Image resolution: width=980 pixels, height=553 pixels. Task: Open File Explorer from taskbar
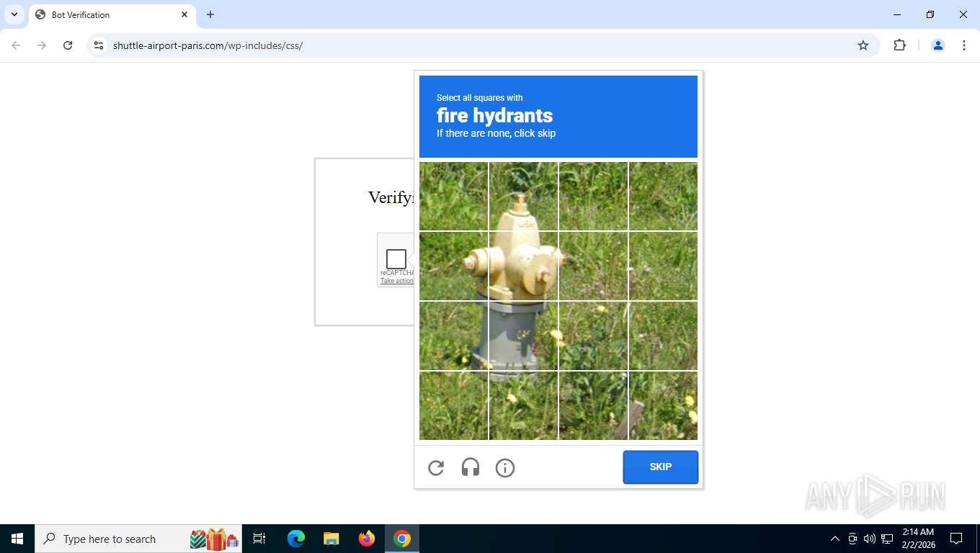point(331,539)
